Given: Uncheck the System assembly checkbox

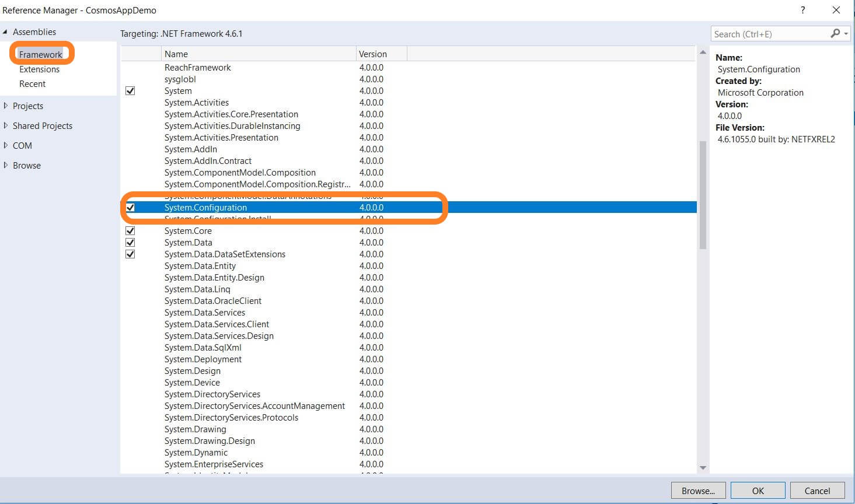Looking at the screenshot, I should click(130, 91).
